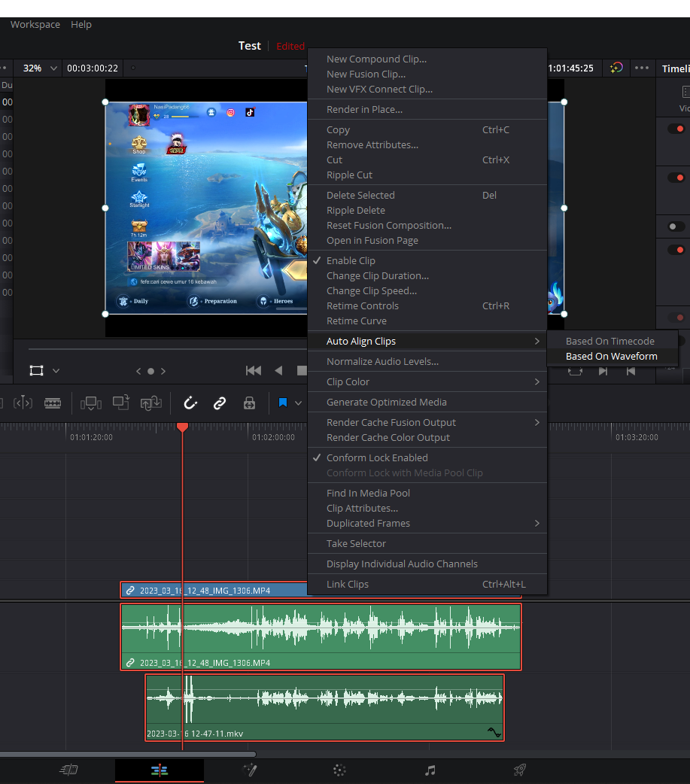Screen dimensions: 690x784
Task: Click the Mark In icon
Action: [603, 371]
